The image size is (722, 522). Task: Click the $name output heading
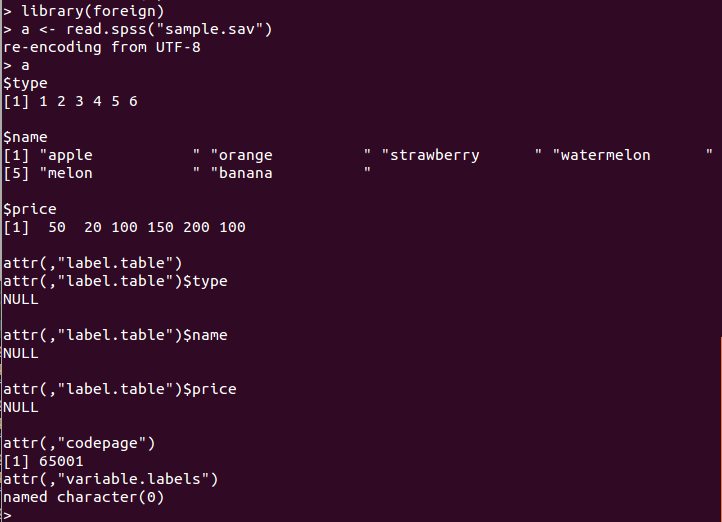click(25, 137)
